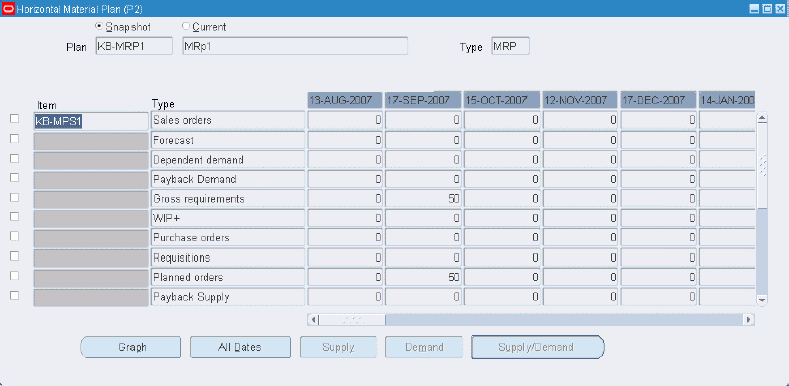Click the Dependent demand type cell
Screen dimensions: 789x386
228,160
